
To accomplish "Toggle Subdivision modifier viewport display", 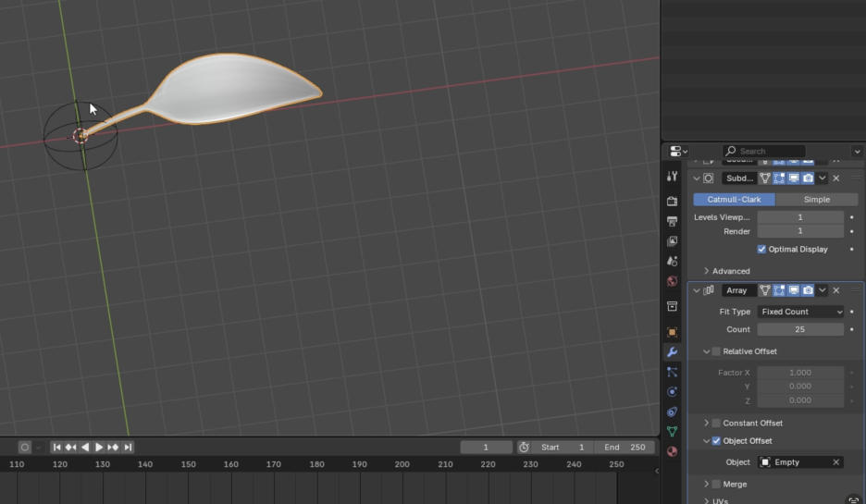I will pos(794,178).
